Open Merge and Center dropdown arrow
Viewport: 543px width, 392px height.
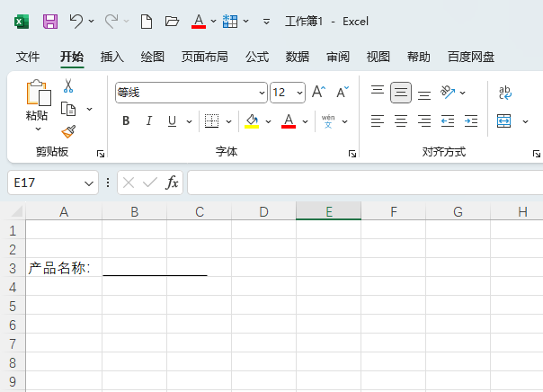click(x=525, y=121)
